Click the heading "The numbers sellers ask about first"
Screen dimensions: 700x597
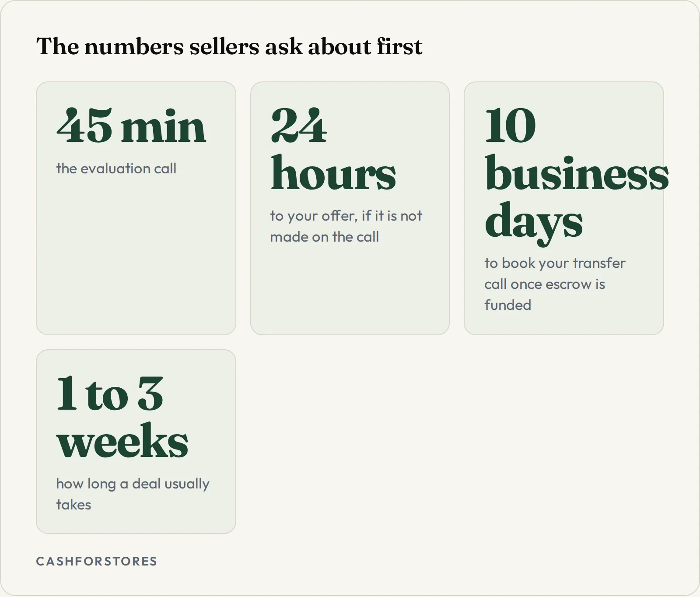pyautogui.click(x=229, y=46)
